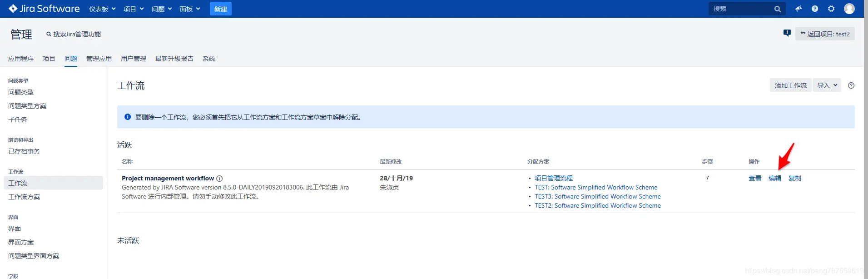Viewport: 868px width, 279px height.
Task: Open 界面方案 in the sidebar
Action: [21, 242]
